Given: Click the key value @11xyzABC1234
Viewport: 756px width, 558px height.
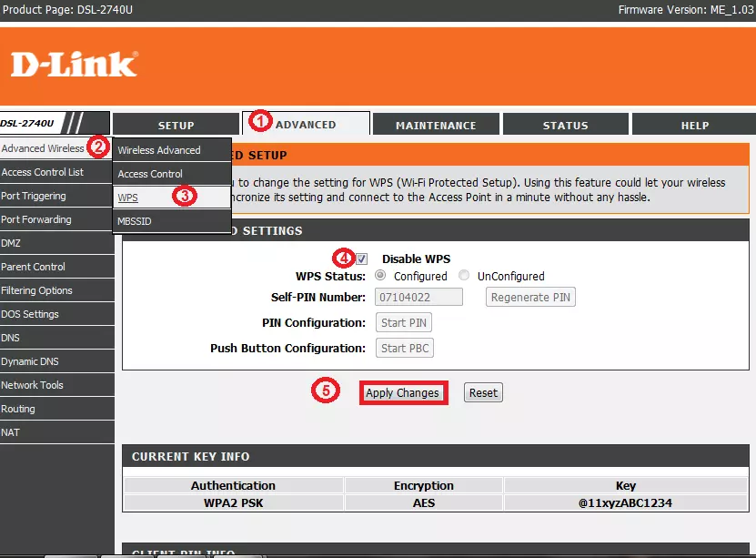Looking at the screenshot, I should (x=625, y=502).
